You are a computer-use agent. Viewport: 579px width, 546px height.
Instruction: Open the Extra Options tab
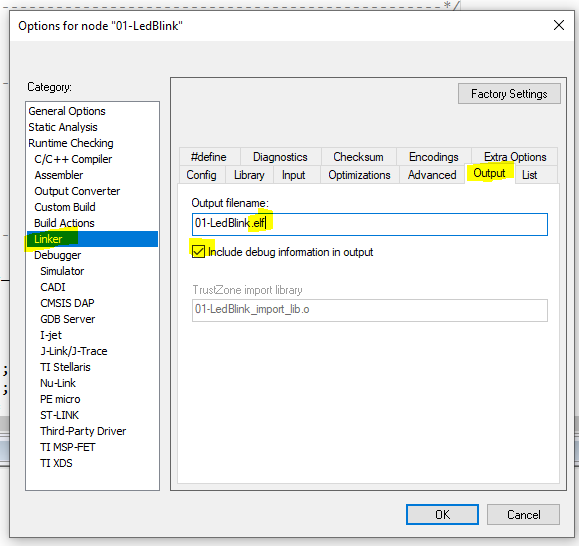[x=515, y=157]
